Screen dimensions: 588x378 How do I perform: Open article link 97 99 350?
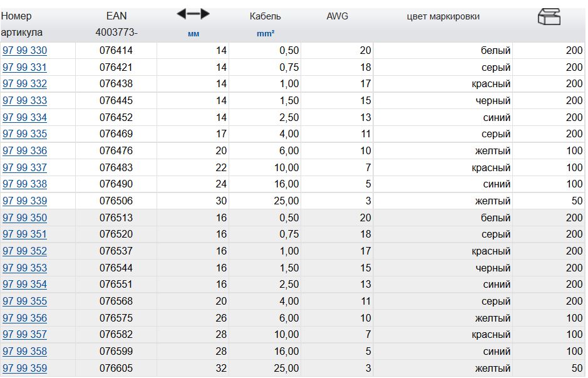pyautogui.click(x=24, y=218)
